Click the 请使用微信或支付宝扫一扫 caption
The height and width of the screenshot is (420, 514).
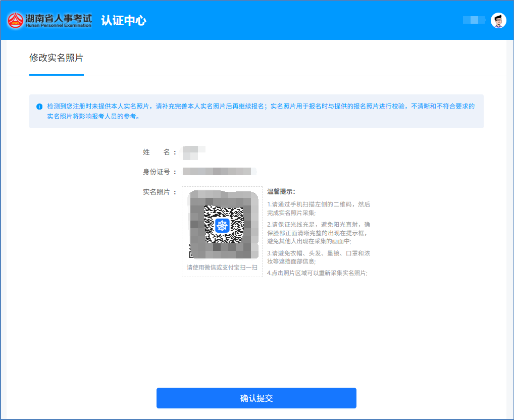pyautogui.click(x=222, y=268)
